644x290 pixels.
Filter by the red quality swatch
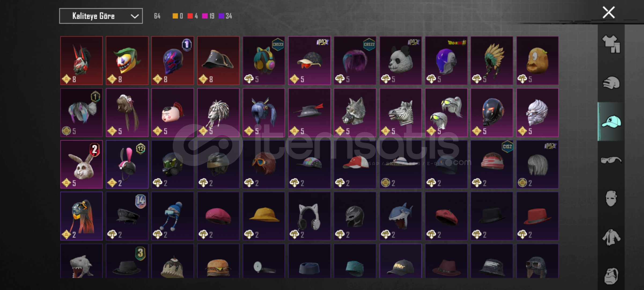pos(190,16)
